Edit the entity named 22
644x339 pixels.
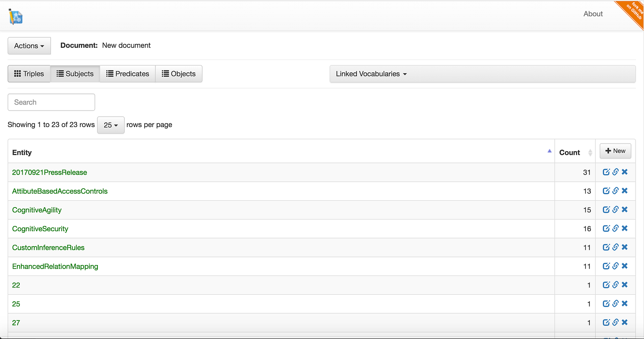[x=606, y=285]
